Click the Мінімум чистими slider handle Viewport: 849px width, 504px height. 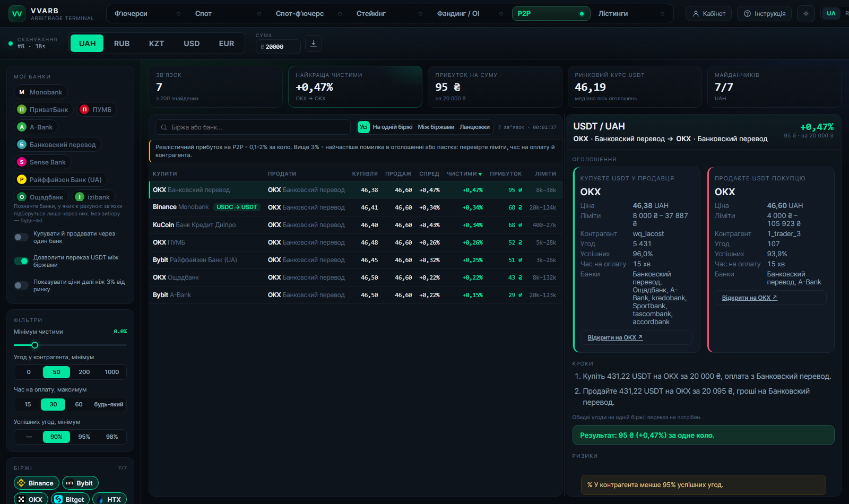click(35, 345)
